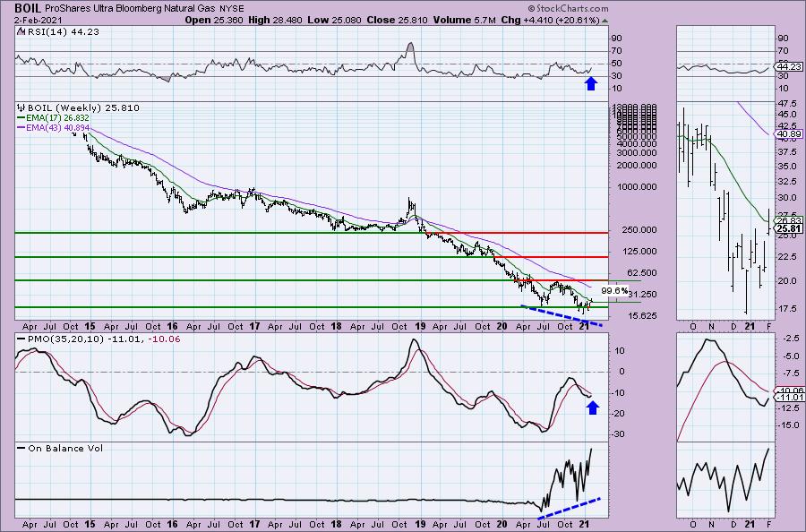Click the black line swatch beside On Balance Vol

coord(21,448)
